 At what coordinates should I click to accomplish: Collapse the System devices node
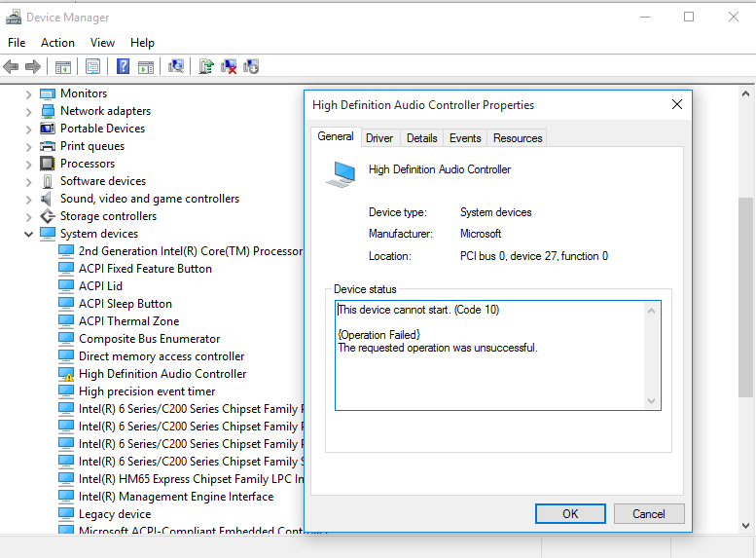[28, 234]
